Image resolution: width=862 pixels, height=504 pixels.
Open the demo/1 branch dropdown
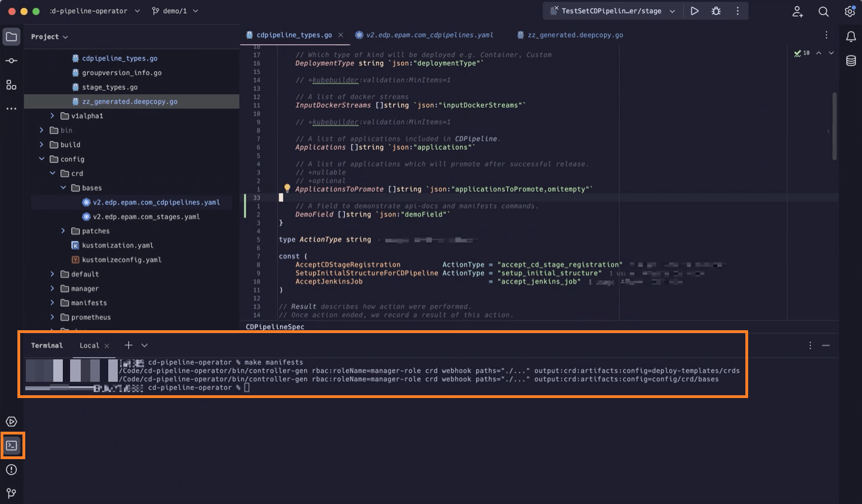click(175, 11)
